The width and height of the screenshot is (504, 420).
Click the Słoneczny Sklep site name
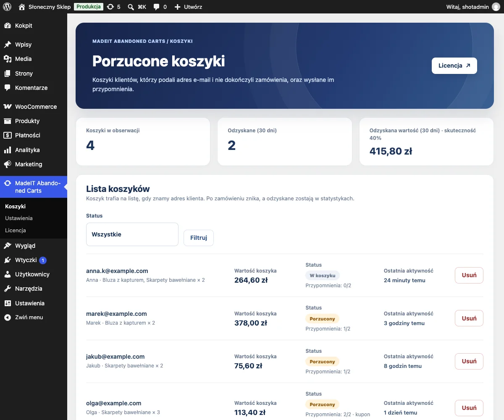(x=50, y=7)
